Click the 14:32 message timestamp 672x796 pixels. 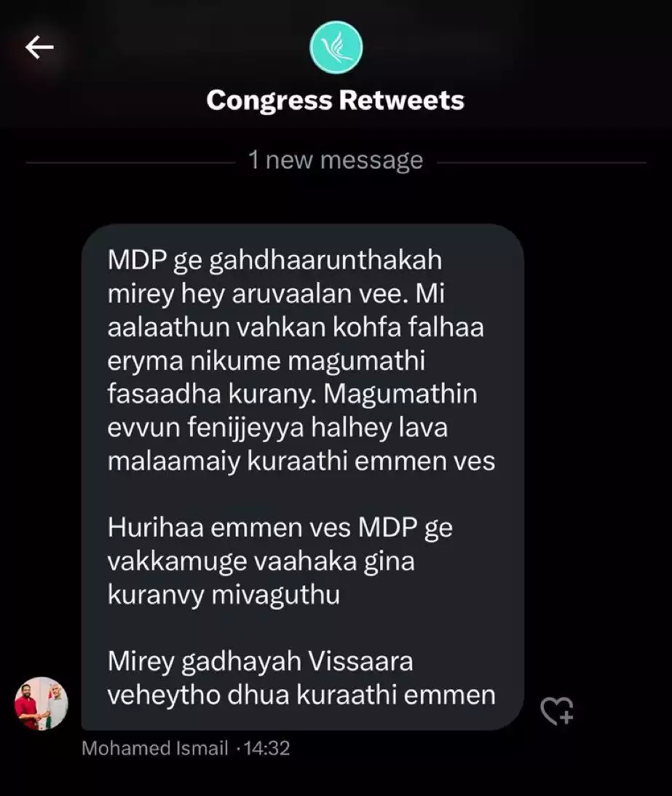click(x=267, y=748)
